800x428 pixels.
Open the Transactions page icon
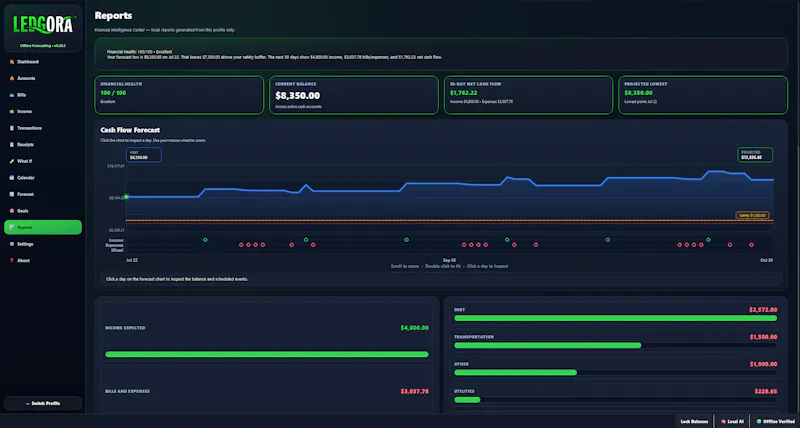click(x=12, y=128)
